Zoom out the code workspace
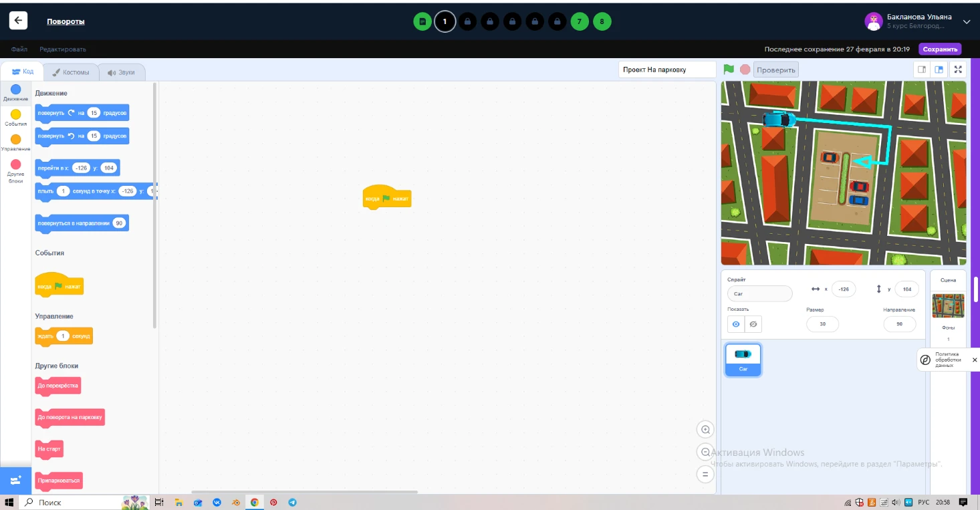 click(x=705, y=452)
